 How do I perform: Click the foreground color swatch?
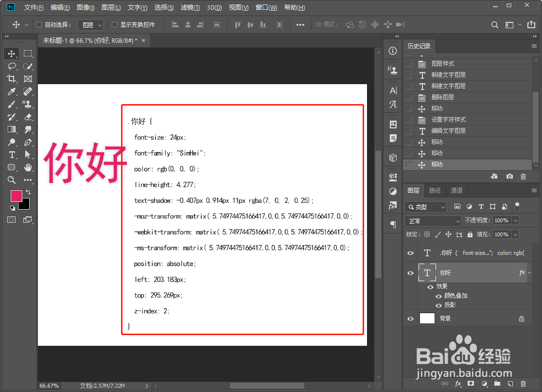point(16,196)
